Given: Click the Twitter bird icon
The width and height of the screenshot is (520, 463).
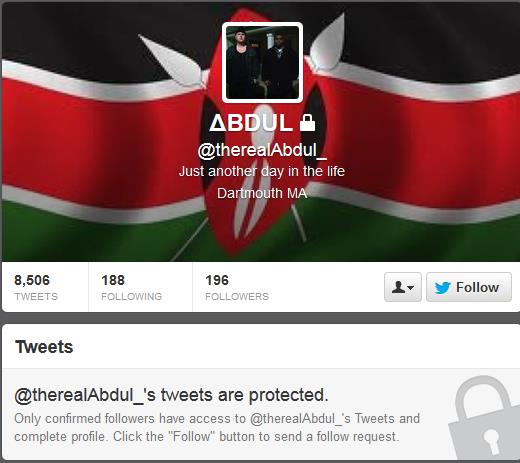Looking at the screenshot, I should [443, 288].
